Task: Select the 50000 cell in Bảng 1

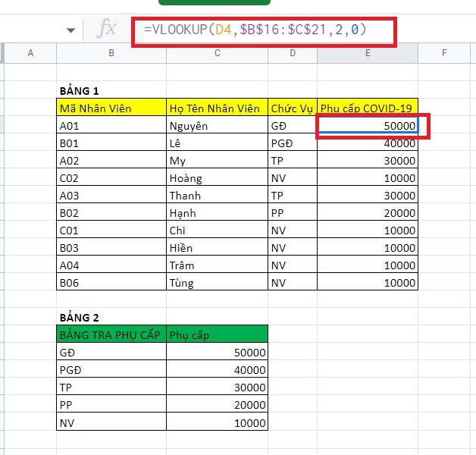Action: [368, 125]
